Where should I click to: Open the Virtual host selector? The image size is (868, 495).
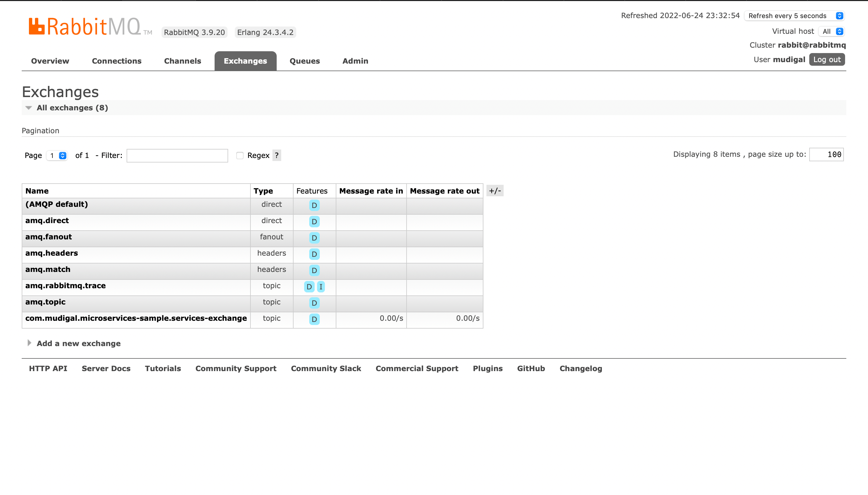(831, 31)
